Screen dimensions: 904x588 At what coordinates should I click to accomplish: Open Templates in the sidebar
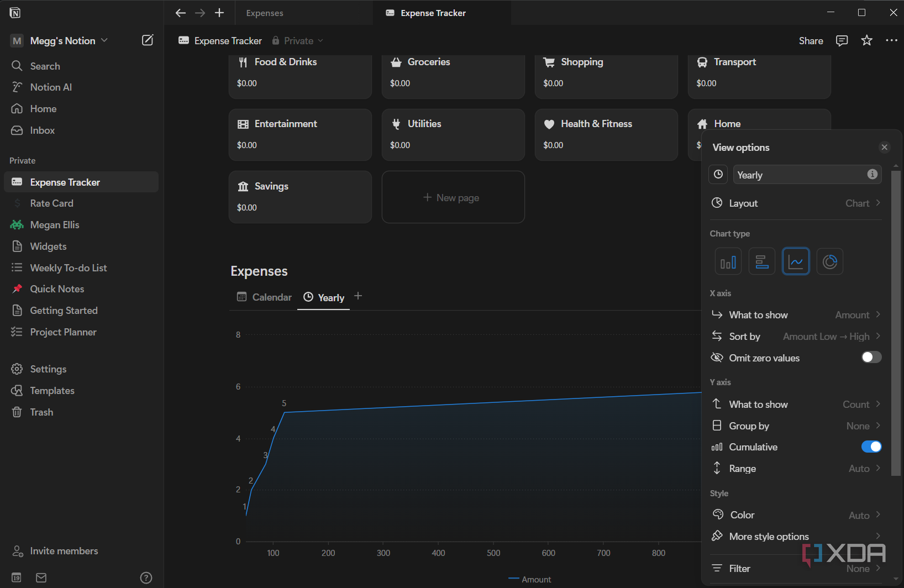pos(81,391)
